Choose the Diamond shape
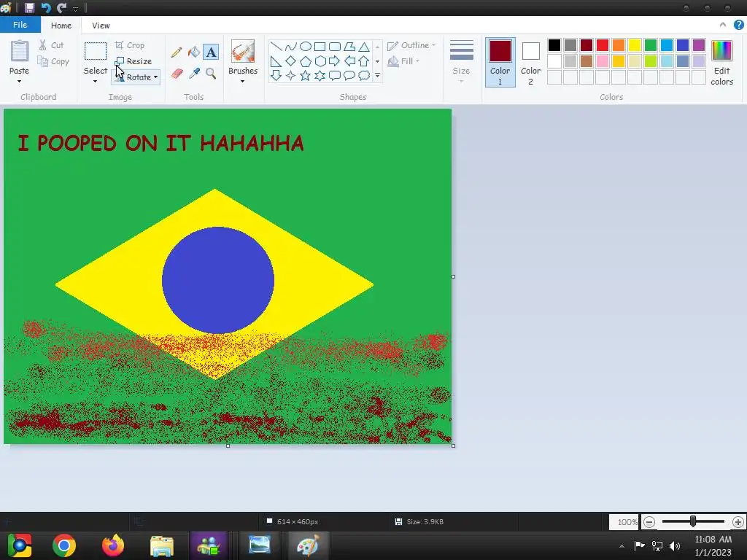The image size is (747, 560). (x=290, y=61)
